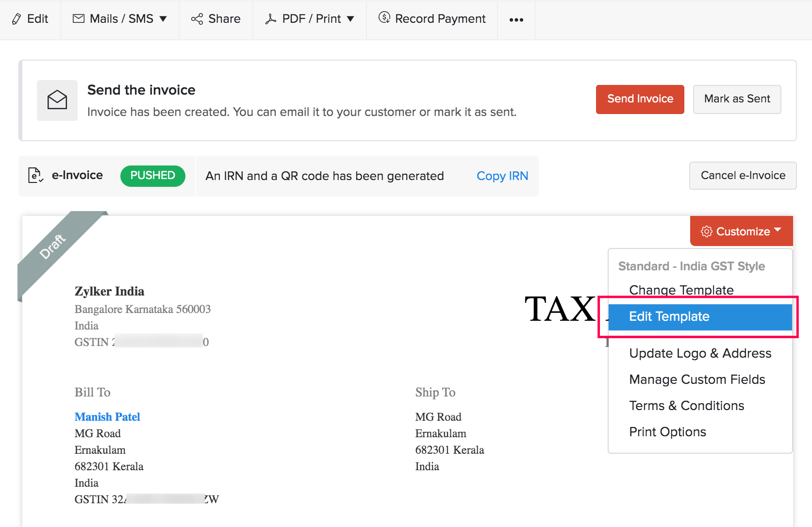Open the three-dots more options menu
Image resolution: width=812 pixels, height=527 pixels.
516,20
